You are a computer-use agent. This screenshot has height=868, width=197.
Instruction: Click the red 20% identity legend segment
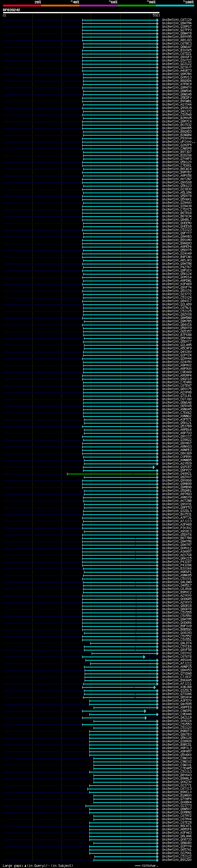coord(22,6)
